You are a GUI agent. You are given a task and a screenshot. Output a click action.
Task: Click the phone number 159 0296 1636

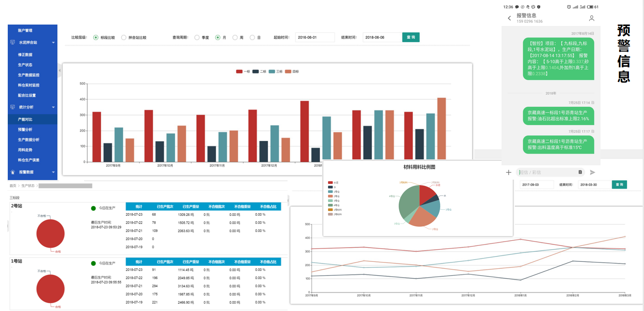529,22
